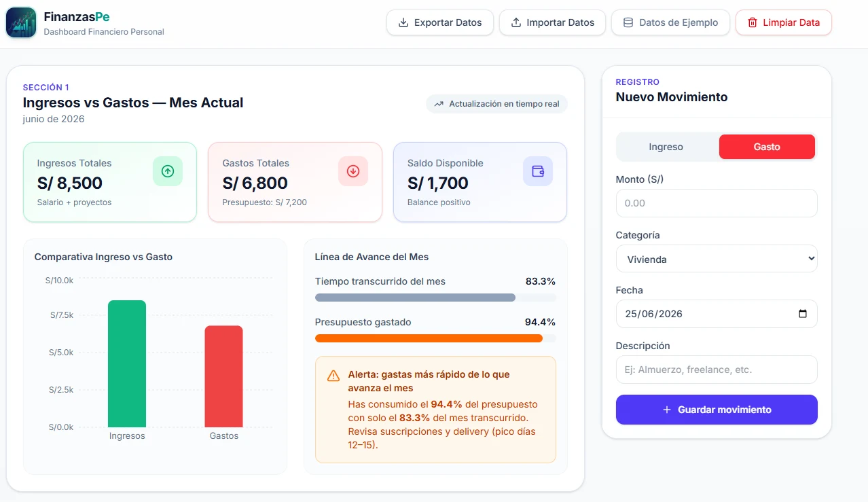Click the trending-up icon in real-time badge

(x=439, y=104)
